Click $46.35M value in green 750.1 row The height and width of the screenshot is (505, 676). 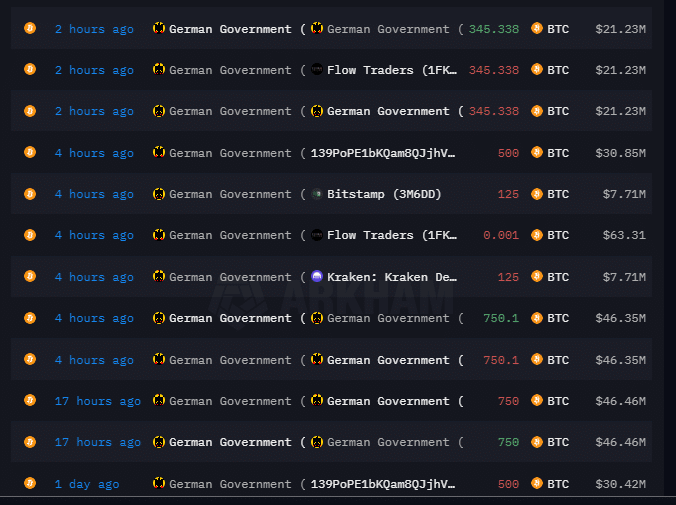(620, 318)
